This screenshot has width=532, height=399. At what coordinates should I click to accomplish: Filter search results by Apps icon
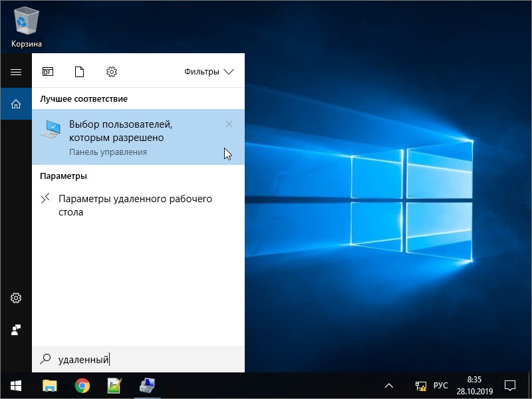(x=48, y=72)
